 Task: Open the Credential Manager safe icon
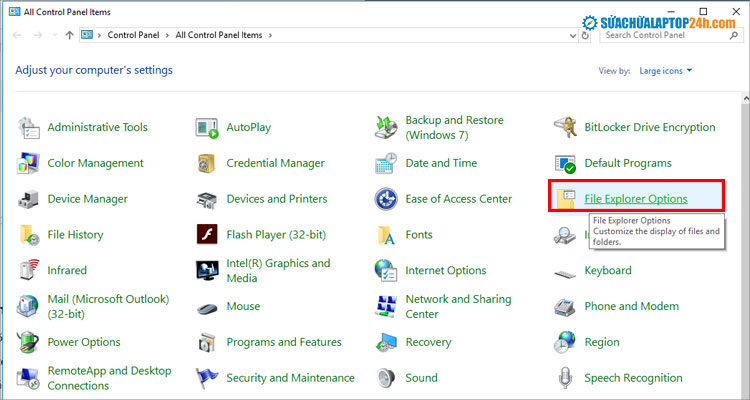click(x=207, y=163)
